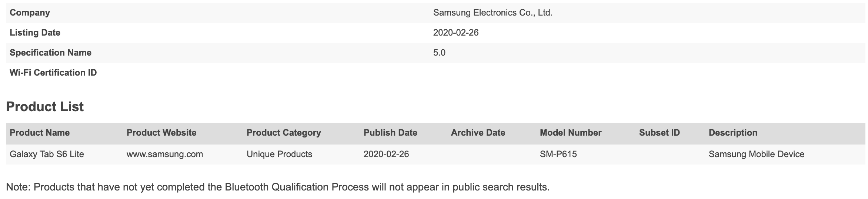Click the Product Website column header
Image resolution: width=868 pixels, height=199 pixels.
click(161, 133)
